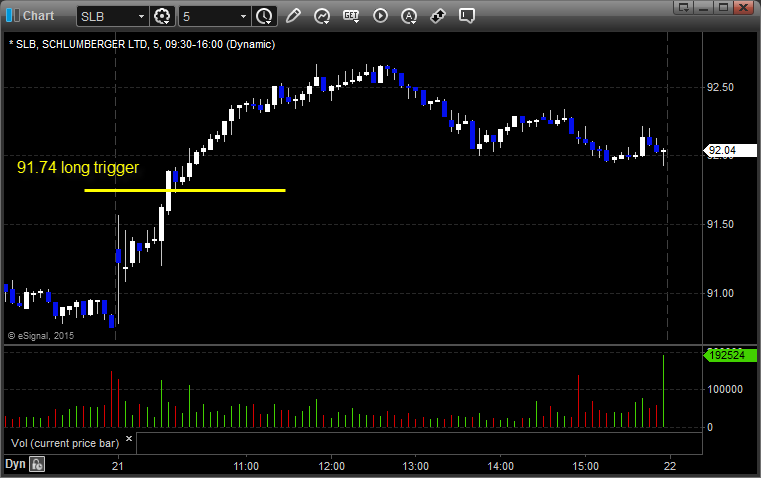Image resolution: width=761 pixels, height=478 pixels.
Task: Remove the Vol study with its x button
Action: click(129, 439)
